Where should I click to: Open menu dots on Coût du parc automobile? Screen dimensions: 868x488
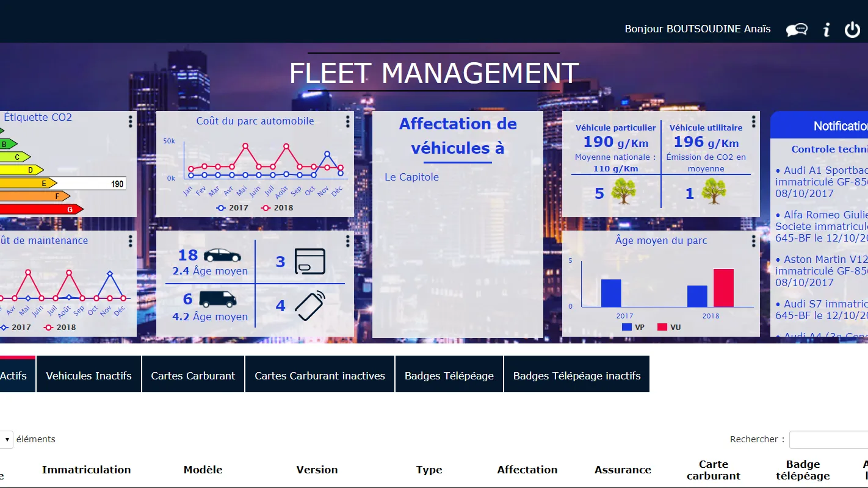(348, 121)
